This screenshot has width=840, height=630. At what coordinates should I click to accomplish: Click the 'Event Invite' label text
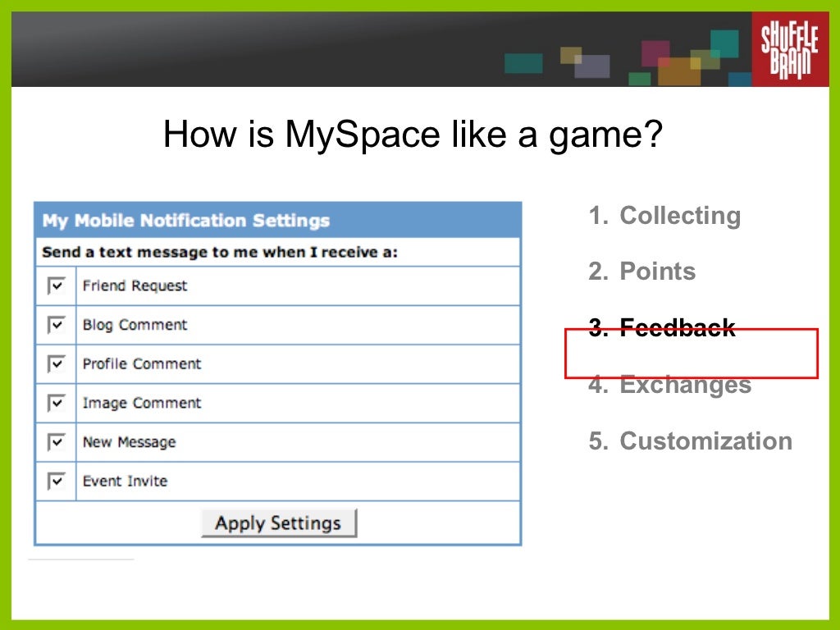coord(125,481)
